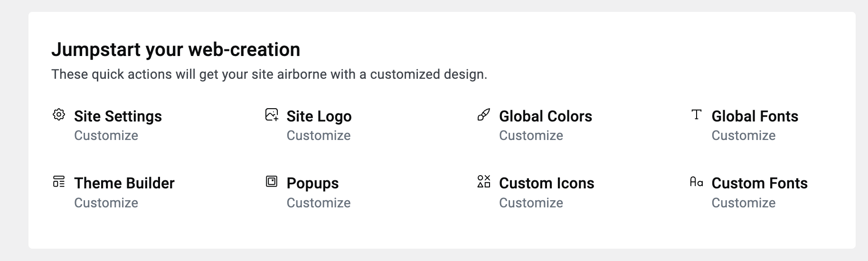Open the Popups heading link
868x261 pixels.
(312, 183)
